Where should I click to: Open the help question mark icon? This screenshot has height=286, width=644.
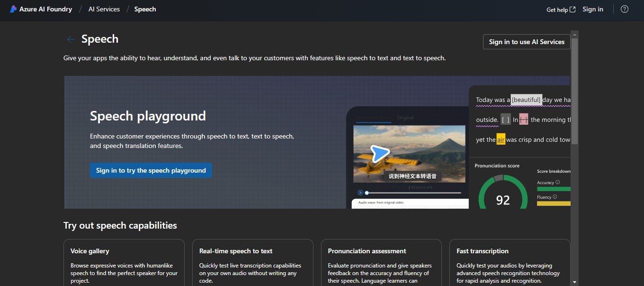click(624, 9)
